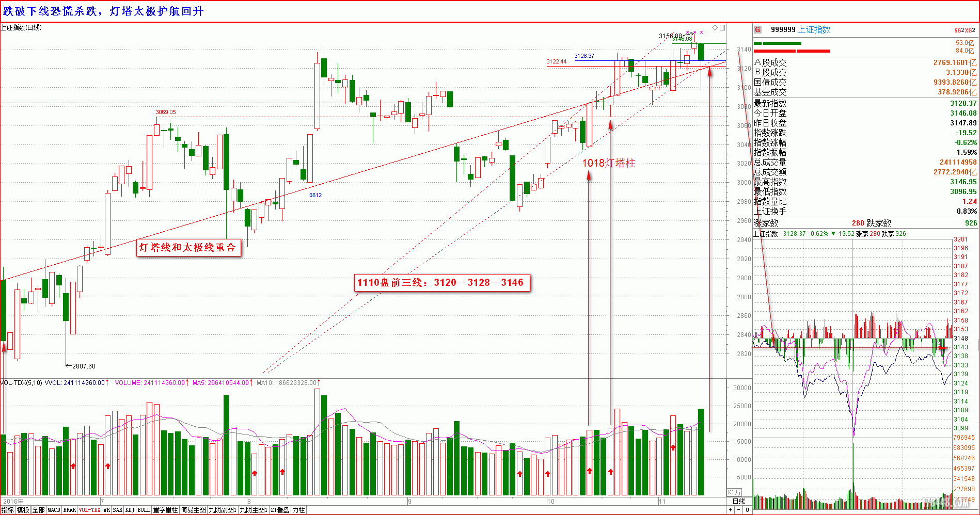Click the 总成交量 row
Image resolution: width=980 pixels, height=515 pixels.
(x=865, y=162)
